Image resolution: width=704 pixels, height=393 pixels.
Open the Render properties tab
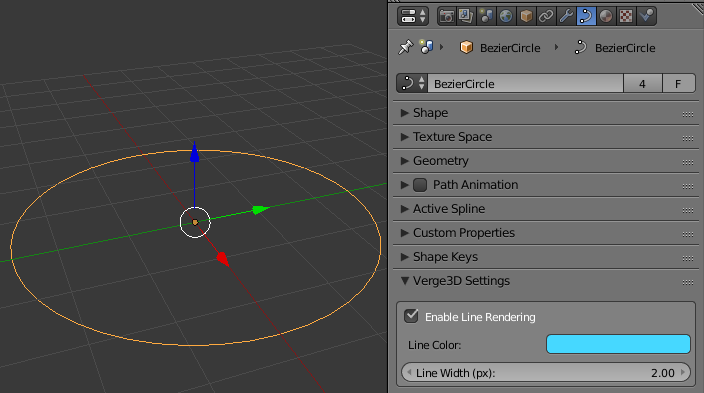coord(447,16)
